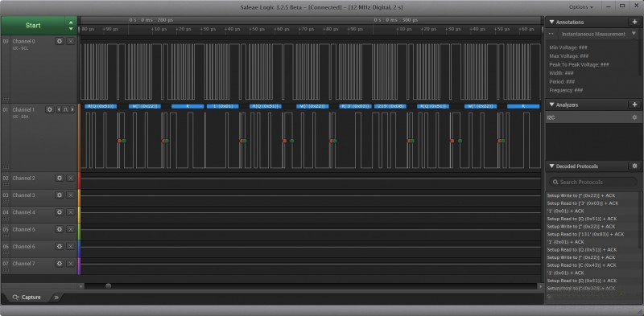Open I2C analyzer settings gear
Screen dimensions: 644x316
pos(634,117)
